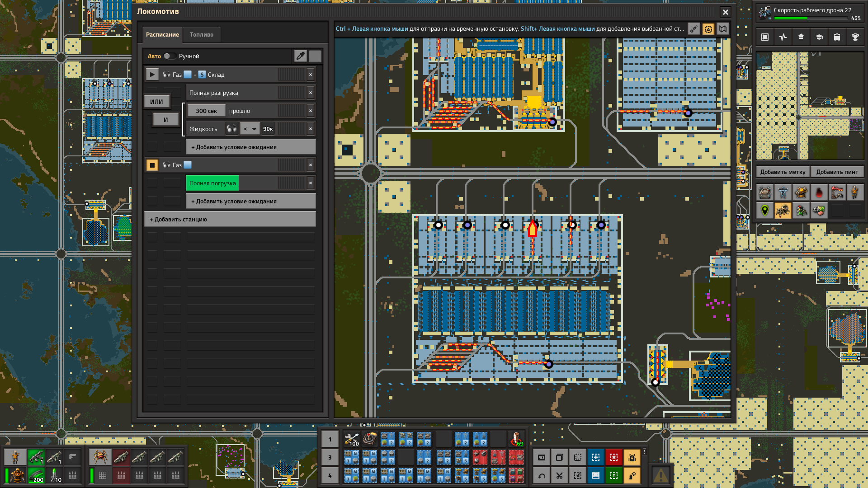This screenshot has height=488, width=868.
Task: Click the minimap preview
Action: (x=810, y=106)
